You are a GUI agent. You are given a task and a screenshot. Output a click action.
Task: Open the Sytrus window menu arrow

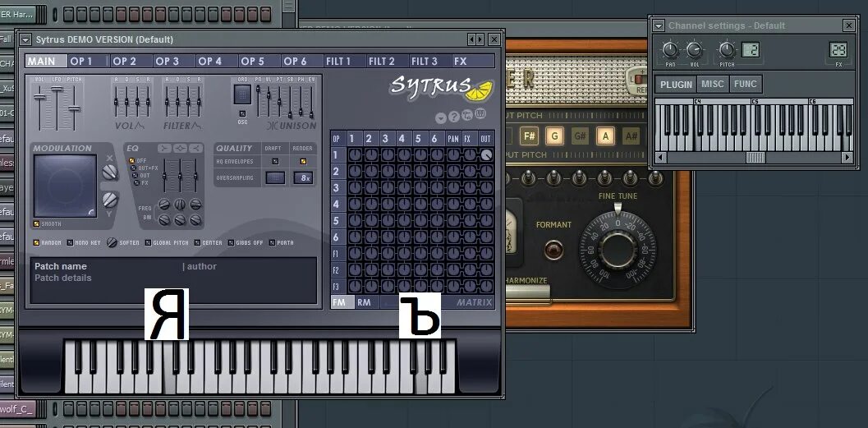[25, 39]
